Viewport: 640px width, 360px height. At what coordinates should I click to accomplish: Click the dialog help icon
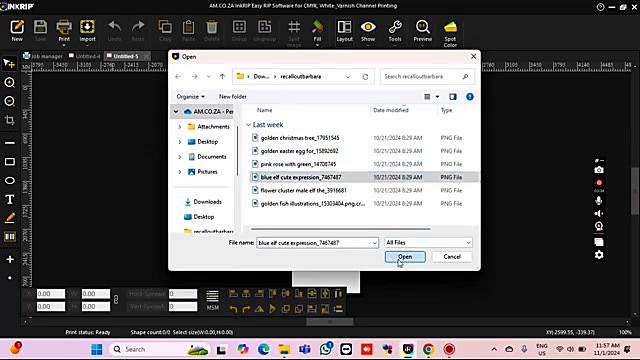pos(470,97)
